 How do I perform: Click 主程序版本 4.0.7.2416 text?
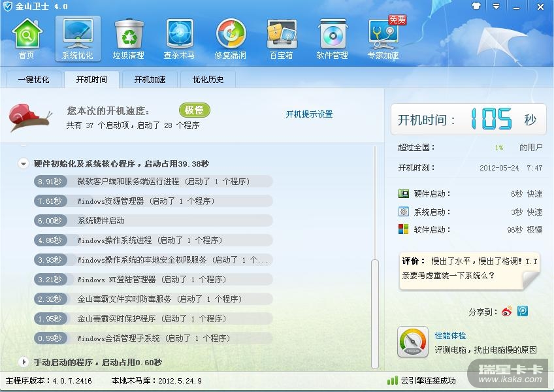click(x=49, y=381)
